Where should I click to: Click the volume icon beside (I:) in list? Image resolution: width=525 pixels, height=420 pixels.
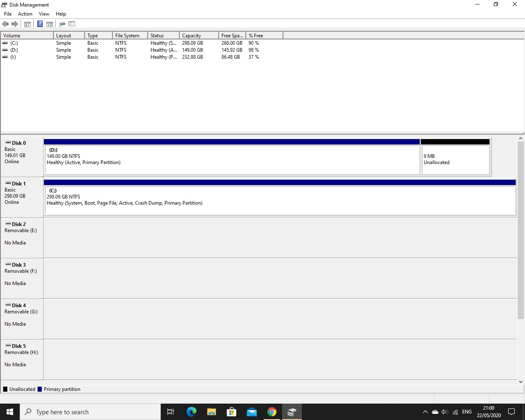click(x=5, y=57)
